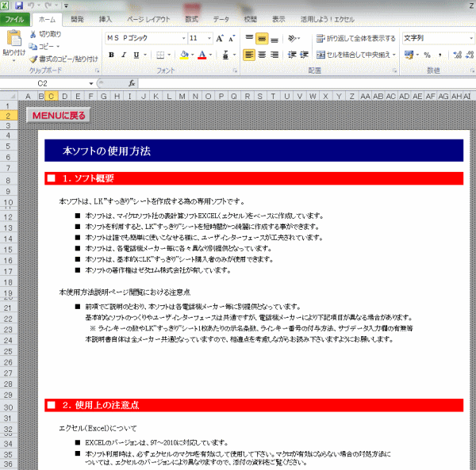Center text horizontally
This screenshot has height=470, width=476.
click(x=262, y=55)
